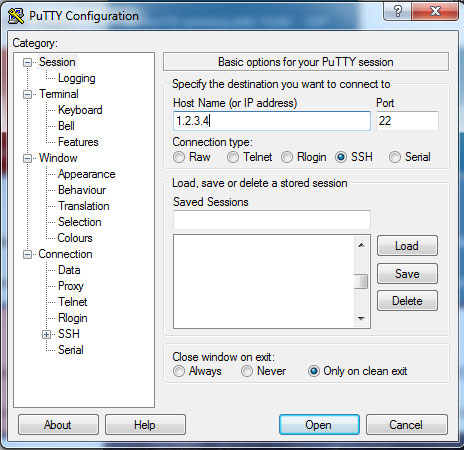This screenshot has height=450, width=464.
Task: Click the title bar help question mark
Action: click(397, 11)
